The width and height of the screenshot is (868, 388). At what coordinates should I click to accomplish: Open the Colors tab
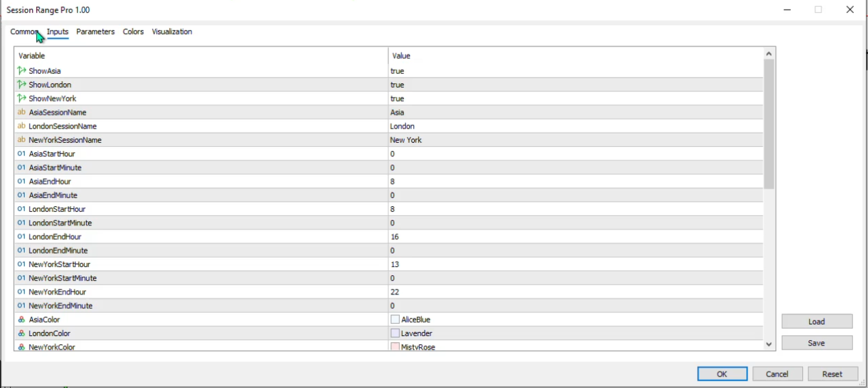(133, 32)
